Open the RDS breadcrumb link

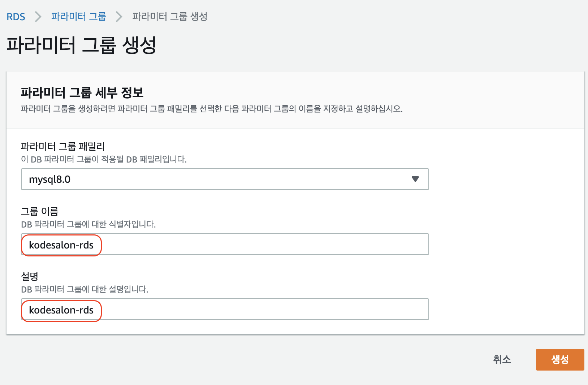(16, 17)
